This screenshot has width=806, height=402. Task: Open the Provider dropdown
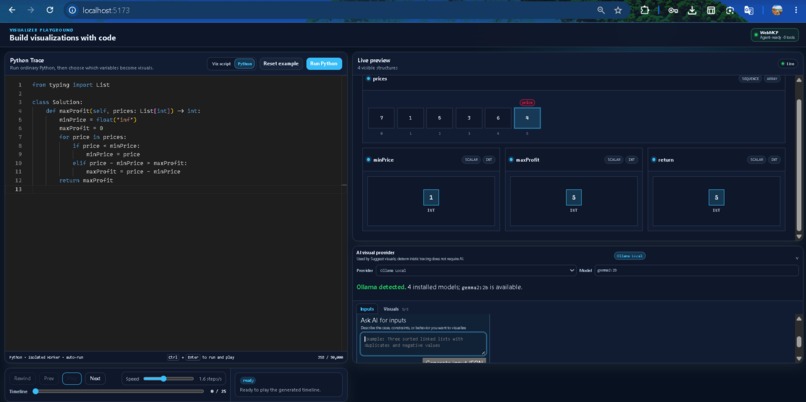[476, 270]
